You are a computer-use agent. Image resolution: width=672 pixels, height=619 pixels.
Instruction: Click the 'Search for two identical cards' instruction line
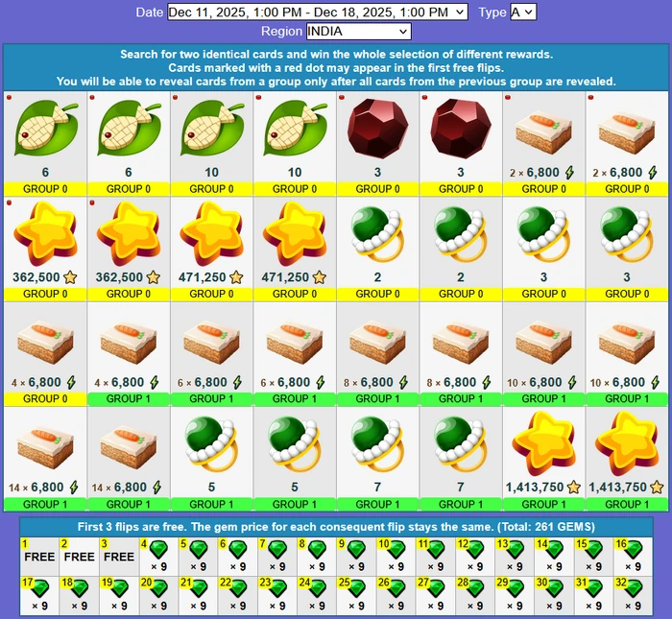(336, 55)
